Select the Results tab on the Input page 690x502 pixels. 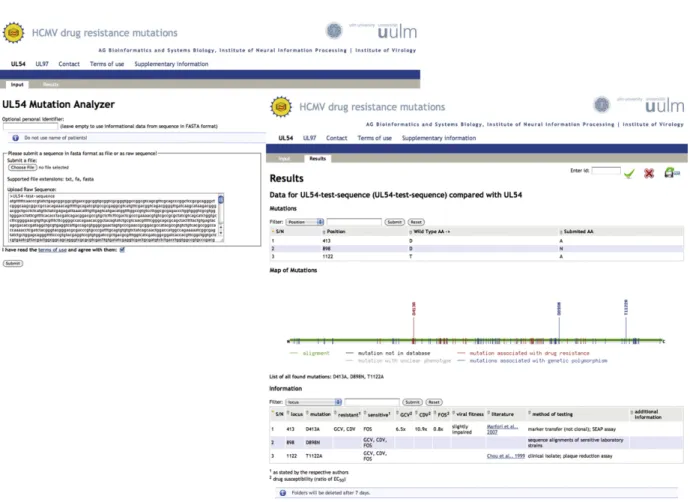pos(51,84)
